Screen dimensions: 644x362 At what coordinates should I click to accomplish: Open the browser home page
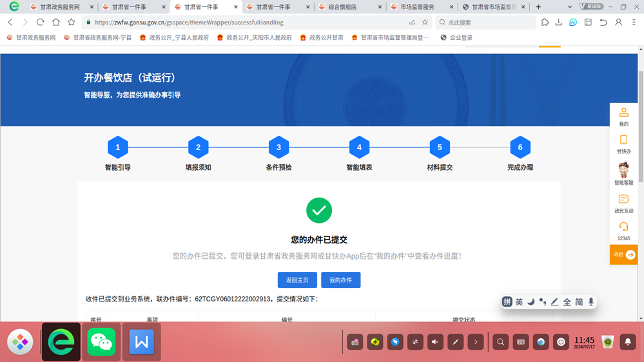(56, 22)
